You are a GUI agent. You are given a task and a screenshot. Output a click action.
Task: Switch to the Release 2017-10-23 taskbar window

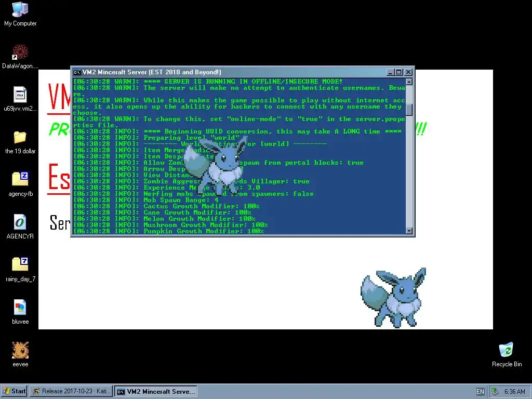(x=71, y=391)
